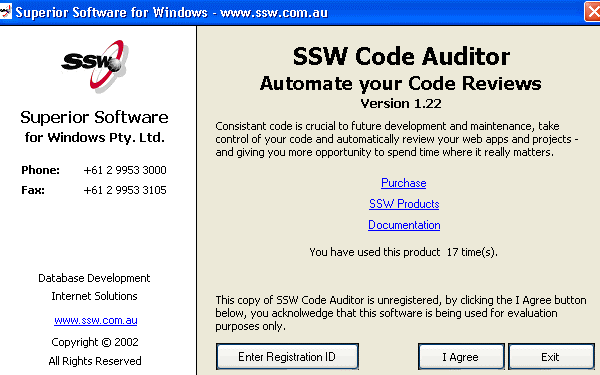Click the SSW logo image
This screenshot has width=600, height=375.
95,66
